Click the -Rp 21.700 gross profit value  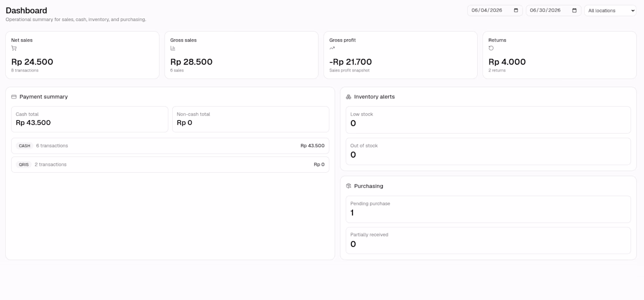350,62
